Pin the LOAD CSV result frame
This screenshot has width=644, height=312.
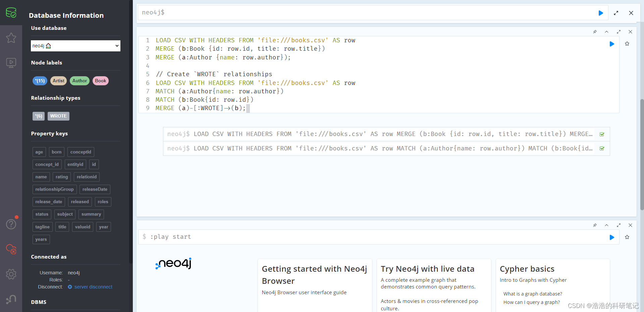[595, 32]
